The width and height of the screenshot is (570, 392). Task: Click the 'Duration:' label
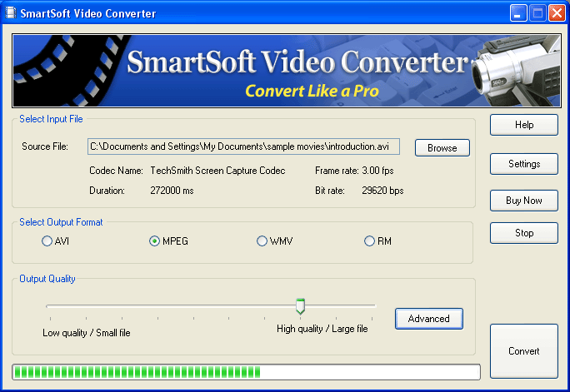[x=107, y=191]
